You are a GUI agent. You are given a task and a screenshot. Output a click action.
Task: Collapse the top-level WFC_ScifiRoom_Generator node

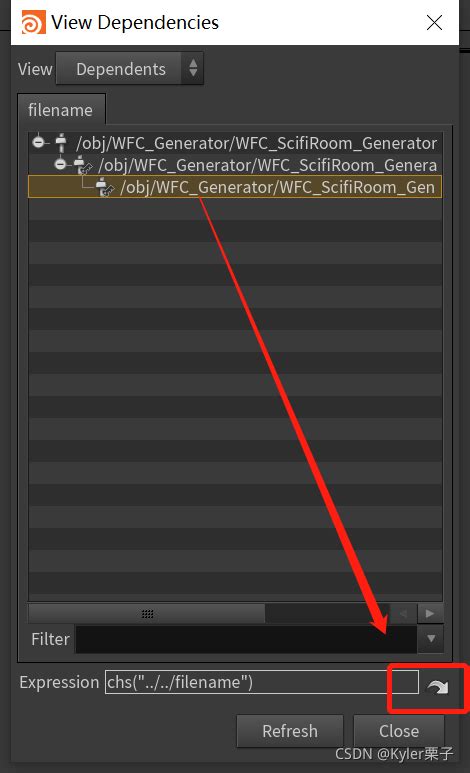tap(38, 142)
